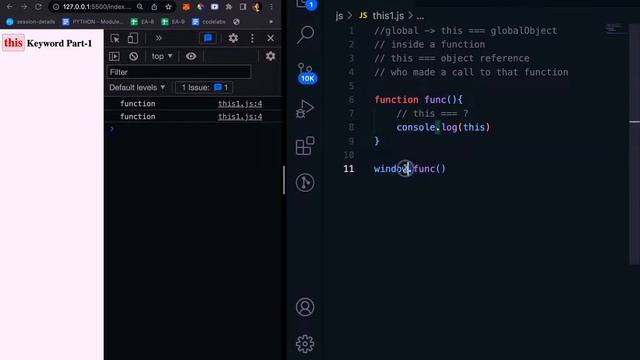Toggle the browser side panel icon
This screenshot has width=640, height=360.
tap(243, 7)
